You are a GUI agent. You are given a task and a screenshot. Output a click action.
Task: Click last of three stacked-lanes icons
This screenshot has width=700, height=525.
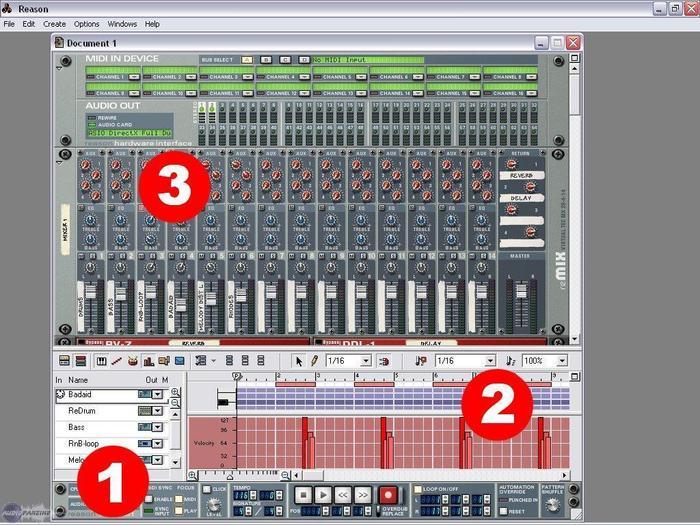coord(261,360)
